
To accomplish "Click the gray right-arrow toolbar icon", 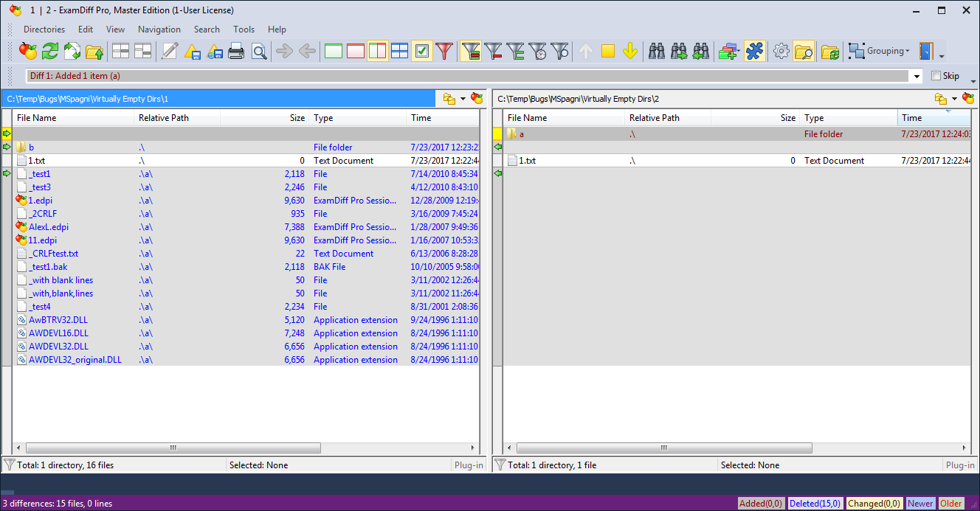I will pos(284,51).
